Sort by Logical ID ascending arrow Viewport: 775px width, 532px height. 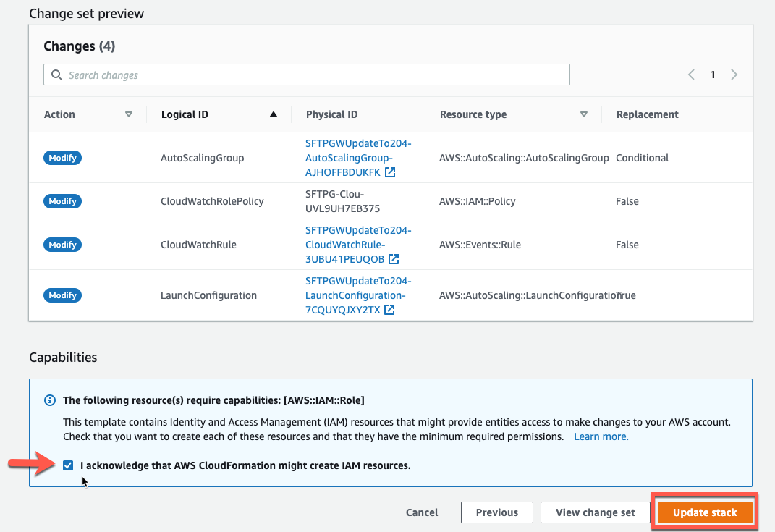click(273, 114)
